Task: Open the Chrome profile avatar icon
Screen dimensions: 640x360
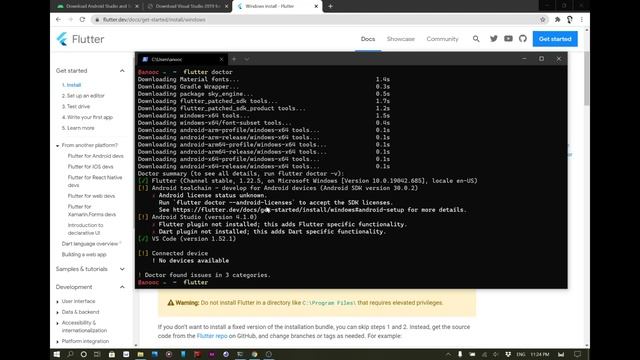Action: [x=569, y=20]
